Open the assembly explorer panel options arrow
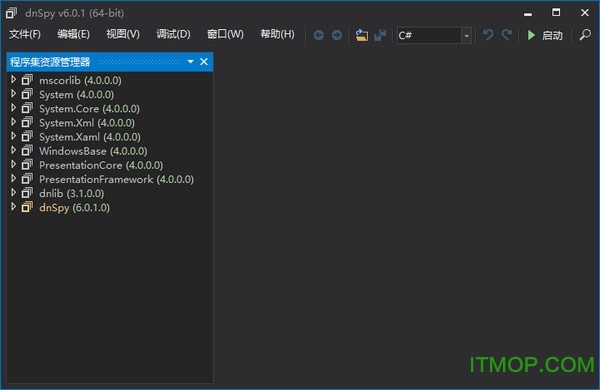 190,62
